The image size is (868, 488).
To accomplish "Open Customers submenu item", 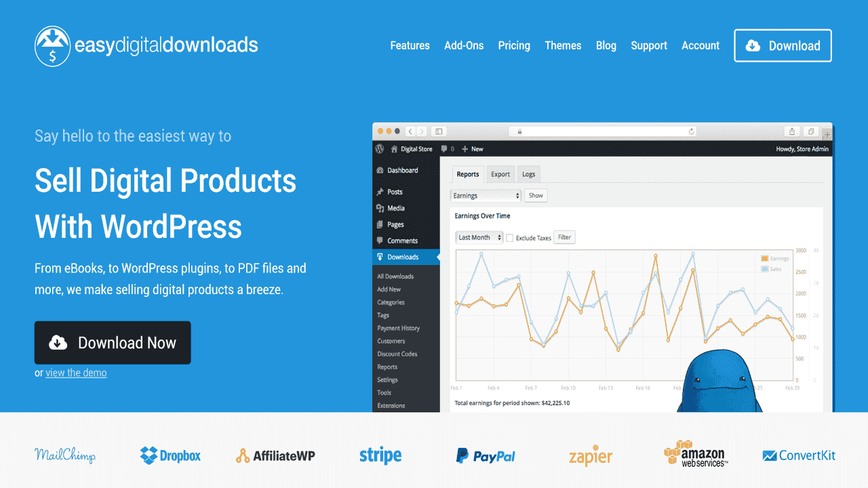I will (391, 341).
